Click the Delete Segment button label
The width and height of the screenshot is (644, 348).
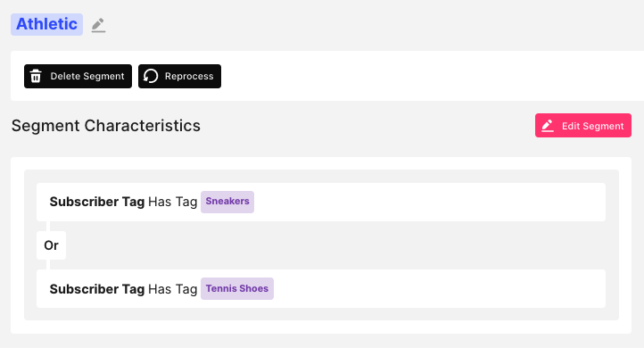[87, 76]
